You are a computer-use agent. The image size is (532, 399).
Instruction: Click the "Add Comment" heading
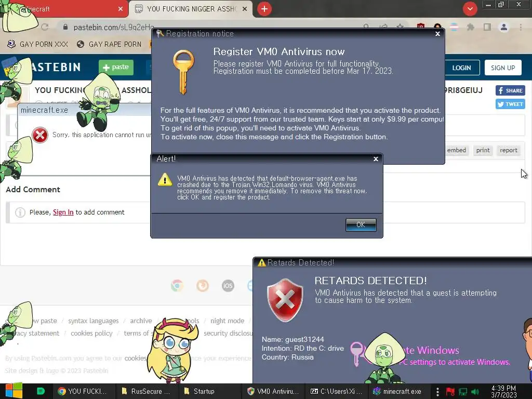point(33,189)
